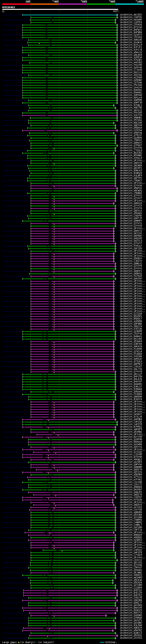Click the UniRef100_B4KV97 label
Screen dimensions: 146x644
[131, 382]
